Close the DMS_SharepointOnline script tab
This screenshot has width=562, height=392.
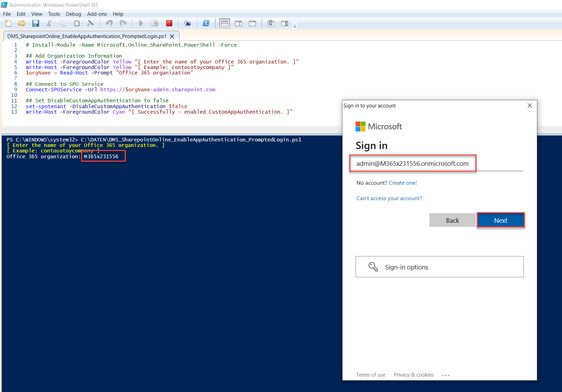[x=172, y=36]
